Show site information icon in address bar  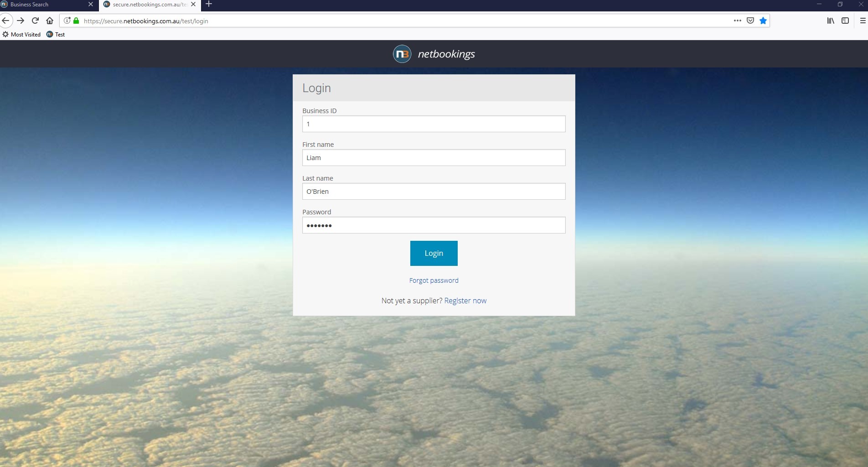[x=67, y=21]
